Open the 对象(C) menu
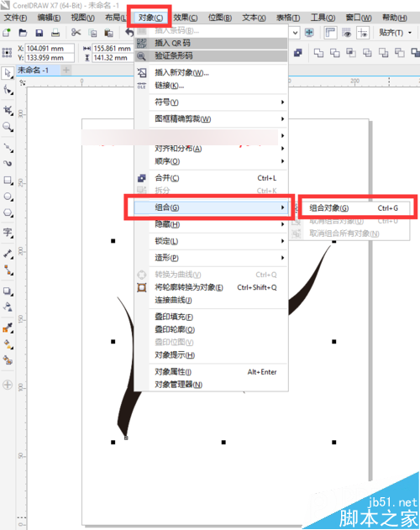The image size is (420, 530). pos(150,18)
